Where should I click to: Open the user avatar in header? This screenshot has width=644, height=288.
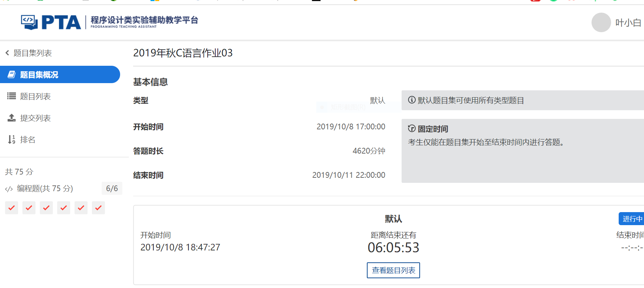(601, 22)
